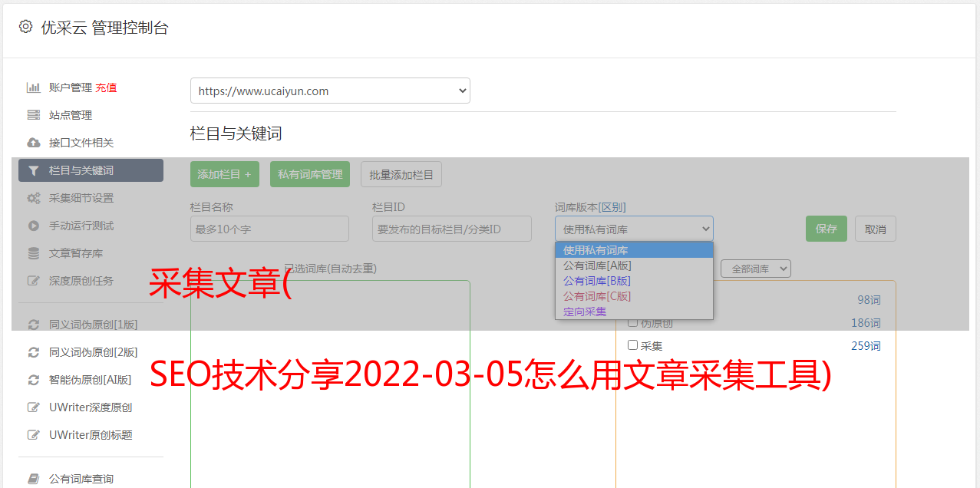
Task: Open the 全部词库 filter dropdown
Action: click(756, 269)
